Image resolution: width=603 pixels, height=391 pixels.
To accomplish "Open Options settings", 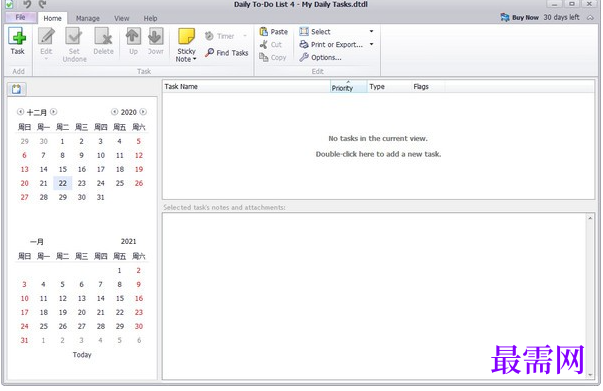I will point(320,57).
